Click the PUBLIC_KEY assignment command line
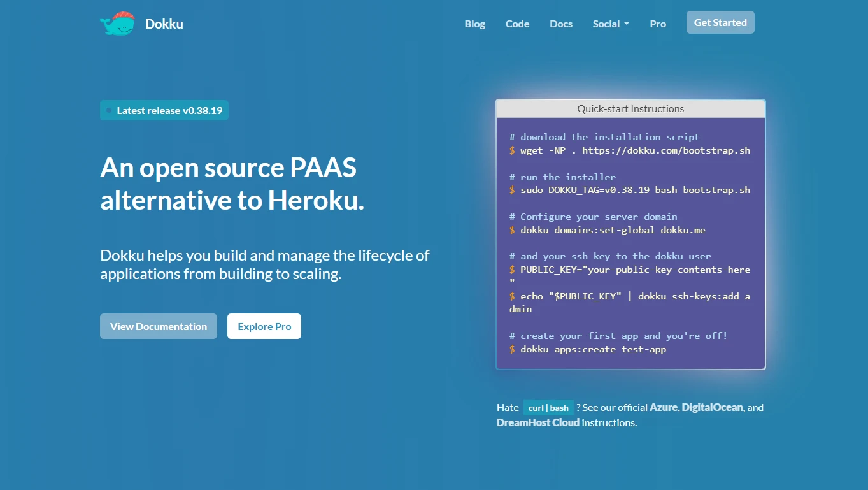The image size is (868, 490). [x=630, y=276]
